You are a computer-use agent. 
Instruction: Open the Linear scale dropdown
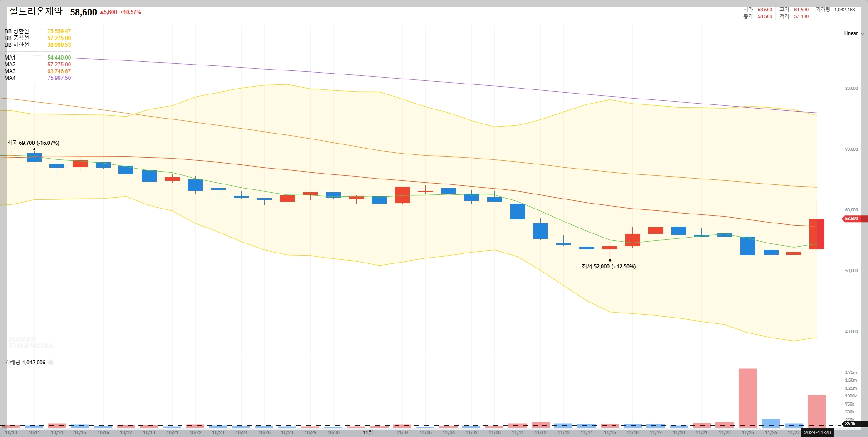[x=853, y=33]
